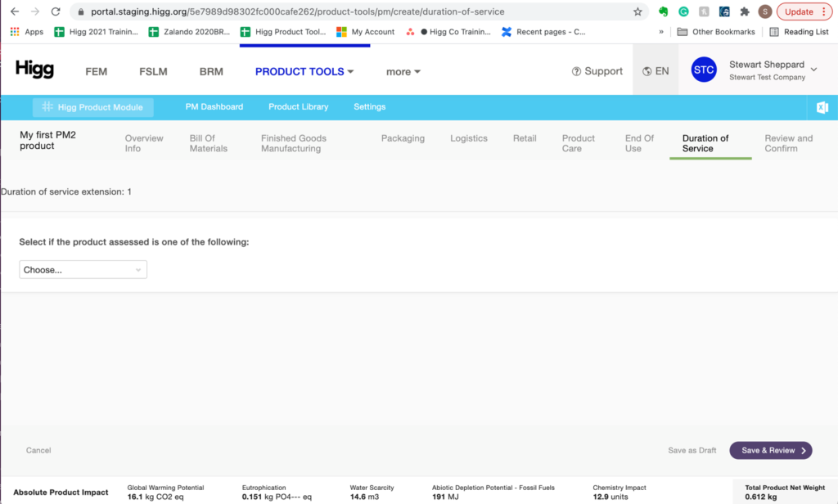
Task: Export to Excel using the spreadsheet icon
Action: click(x=822, y=107)
